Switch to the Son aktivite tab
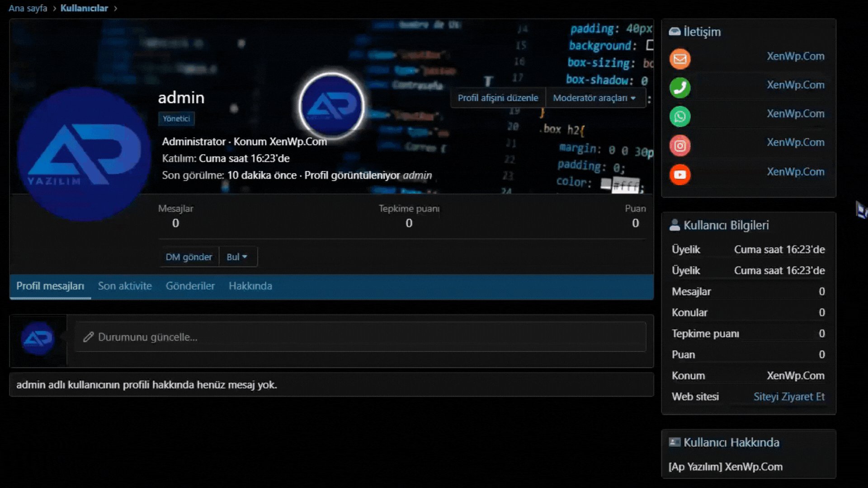 click(x=125, y=286)
